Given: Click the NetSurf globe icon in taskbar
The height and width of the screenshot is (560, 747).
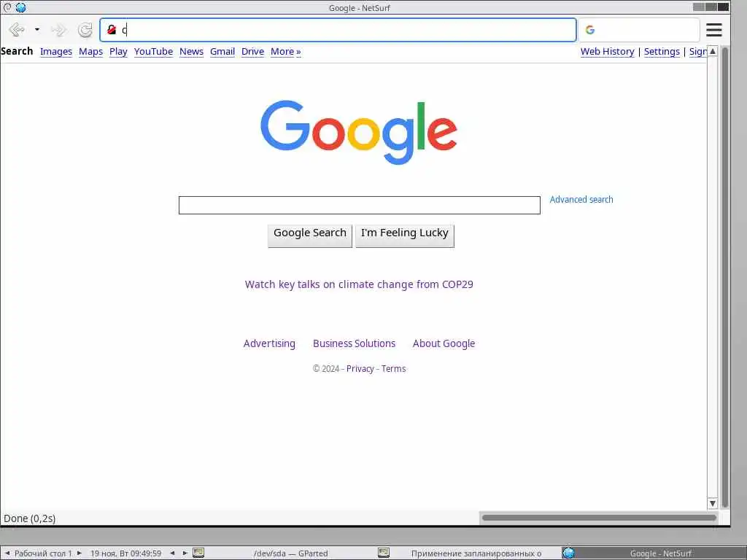Looking at the screenshot, I should 568,553.
